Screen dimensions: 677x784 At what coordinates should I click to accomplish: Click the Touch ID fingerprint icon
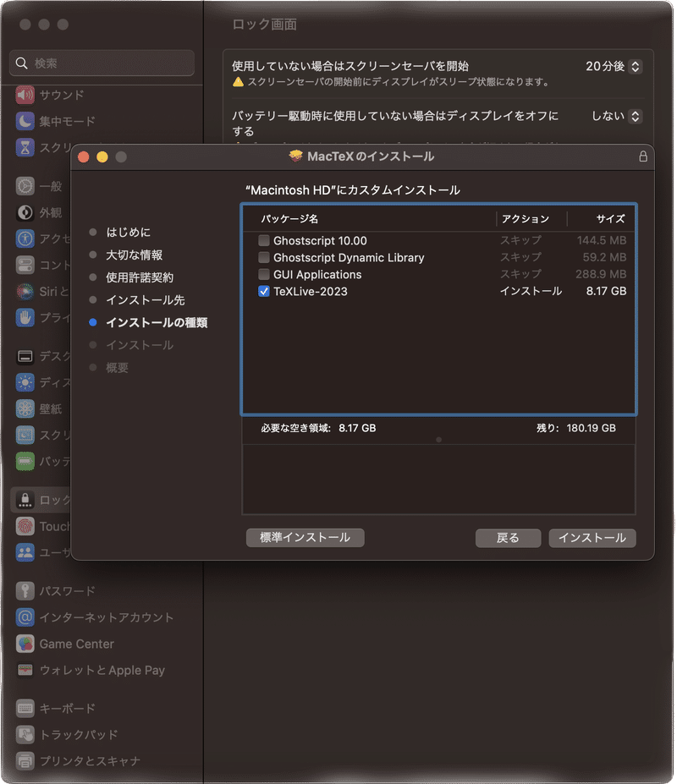coord(25,526)
